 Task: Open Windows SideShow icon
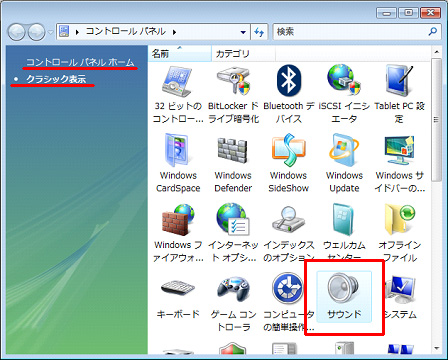point(289,163)
